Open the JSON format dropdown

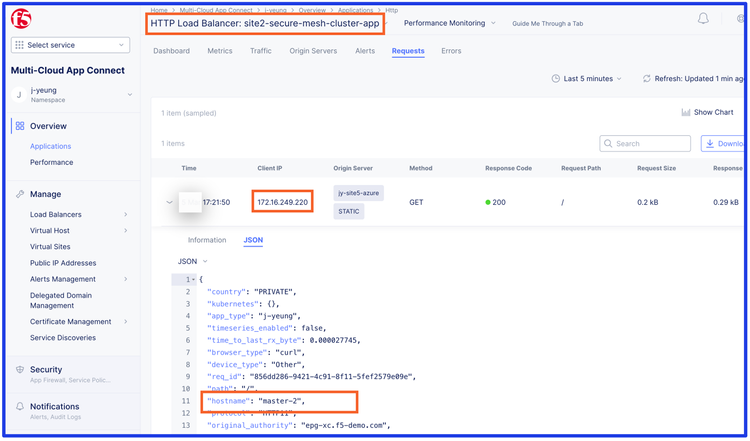click(193, 261)
